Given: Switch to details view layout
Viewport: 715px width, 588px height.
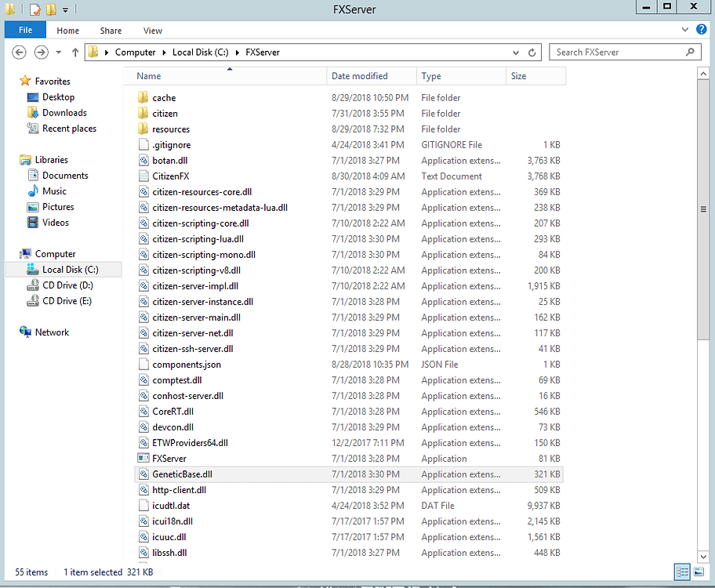Looking at the screenshot, I should pyautogui.click(x=681, y=572).
